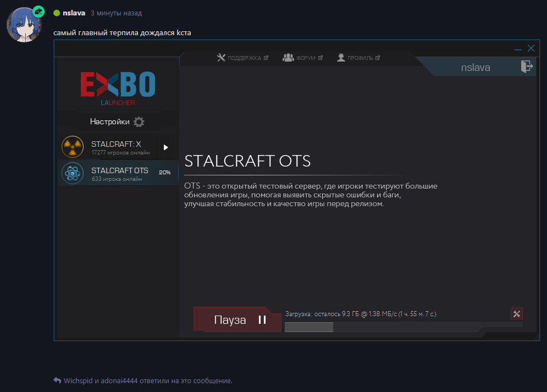Image resolution: width=547 pixels, height=392 pixels.
Task: Open the Wichspid replies notice
Action: click(148, 381)
